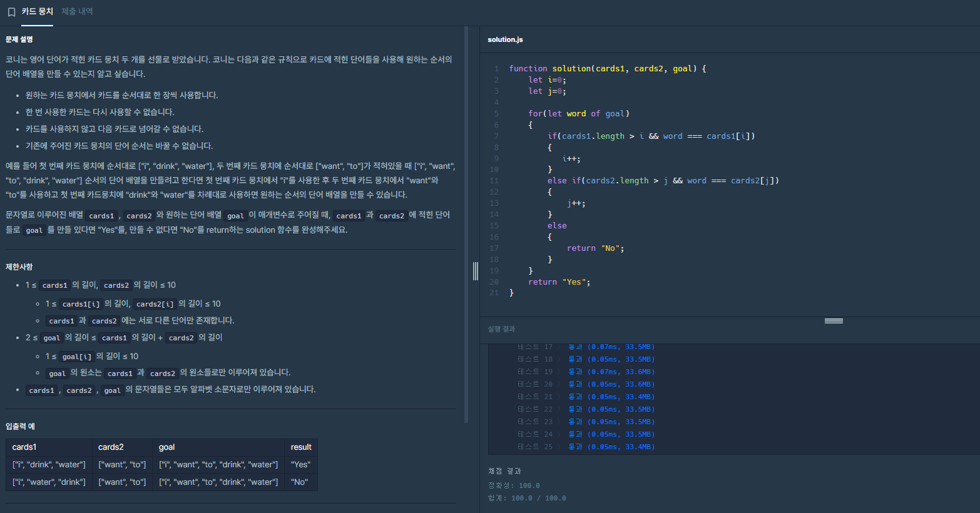Click the function solution line in editor

click(608, 69)
